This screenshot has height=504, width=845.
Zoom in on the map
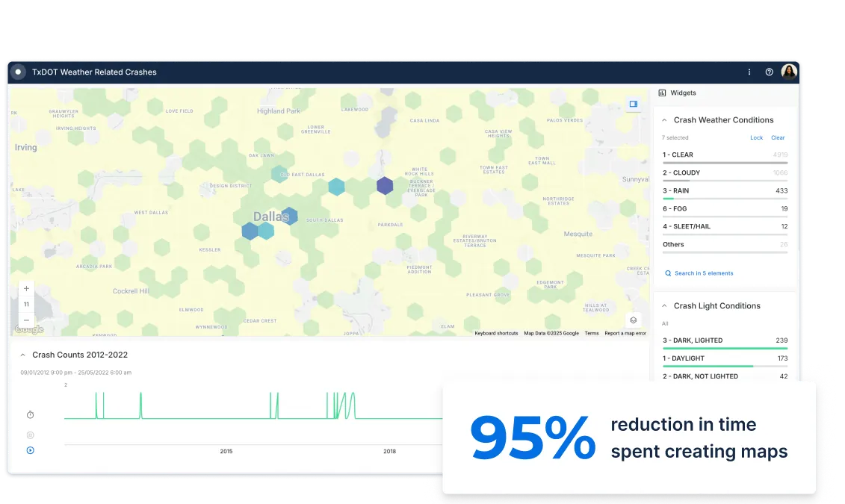coord(27,289)
